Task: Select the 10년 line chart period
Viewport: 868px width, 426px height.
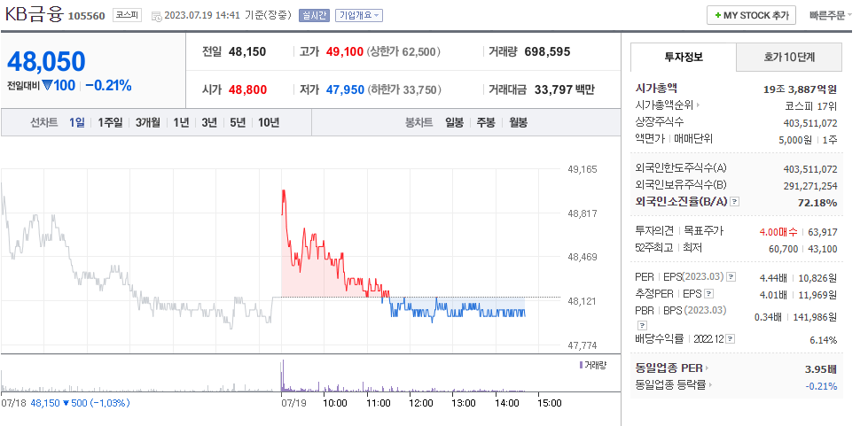Action: coord(269,123)
